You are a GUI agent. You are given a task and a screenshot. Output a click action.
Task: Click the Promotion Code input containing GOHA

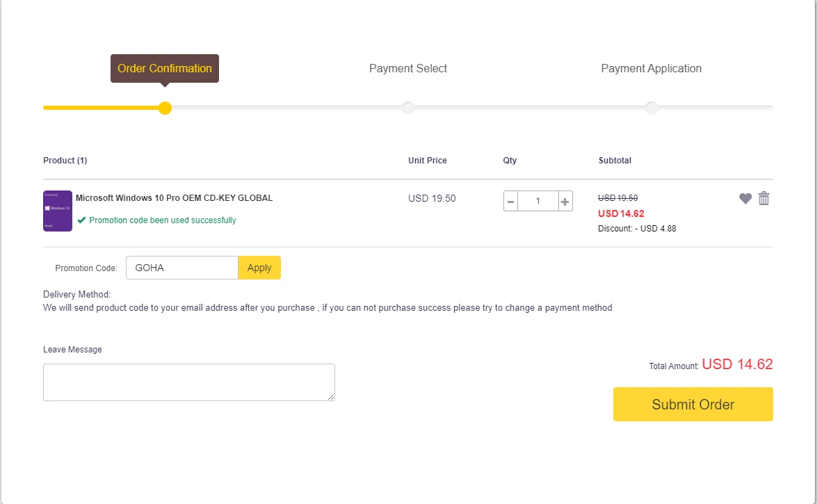(x=182, y=268)
